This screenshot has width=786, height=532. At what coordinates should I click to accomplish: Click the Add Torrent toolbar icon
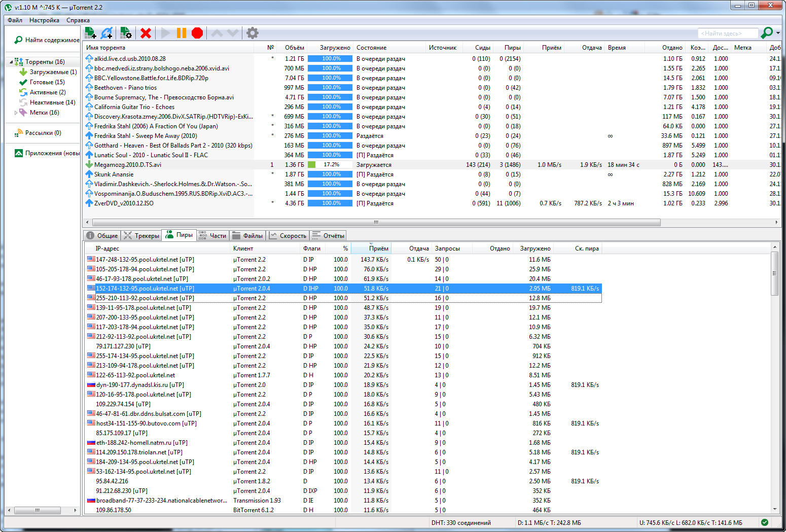point(90,33)
